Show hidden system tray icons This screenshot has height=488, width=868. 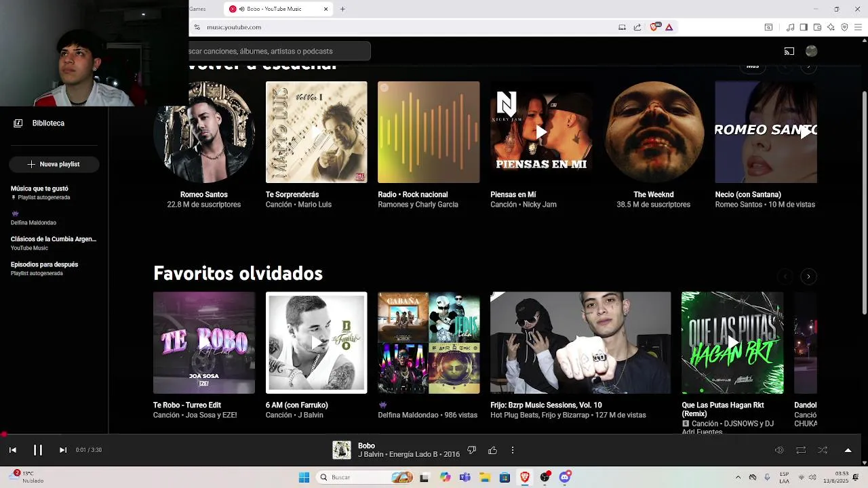click(738, 477)
